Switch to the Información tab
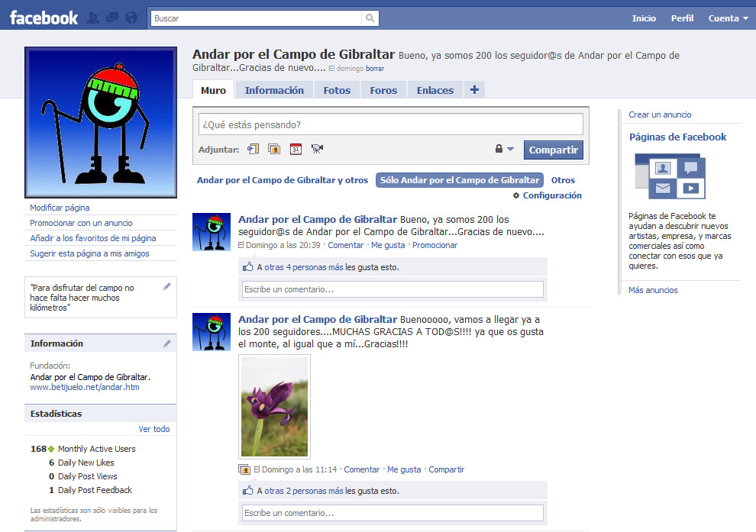This screenshot has height=532, width=756. [274, 90]
